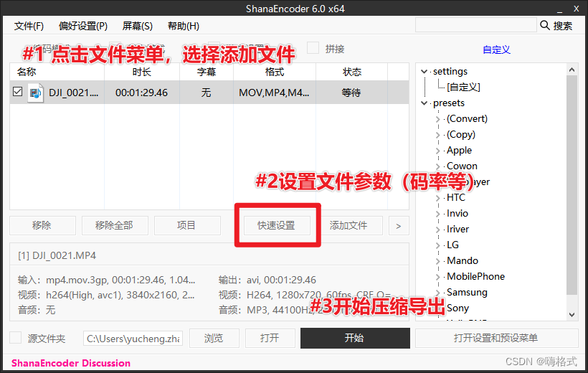Viewport: 588px width, 373px height.
Task: Click preset tree scrollbar up arrow
Action: (572, 70)
